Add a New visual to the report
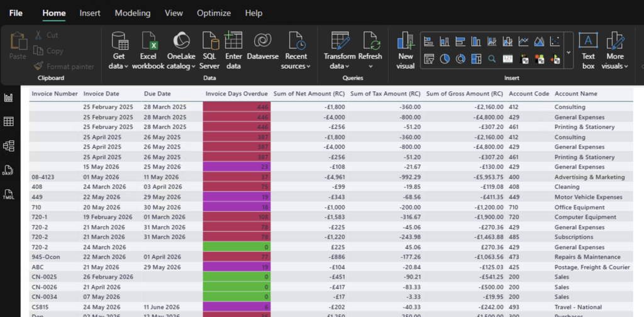The height and width of the screenshot is (317, 644). [406, 50]
